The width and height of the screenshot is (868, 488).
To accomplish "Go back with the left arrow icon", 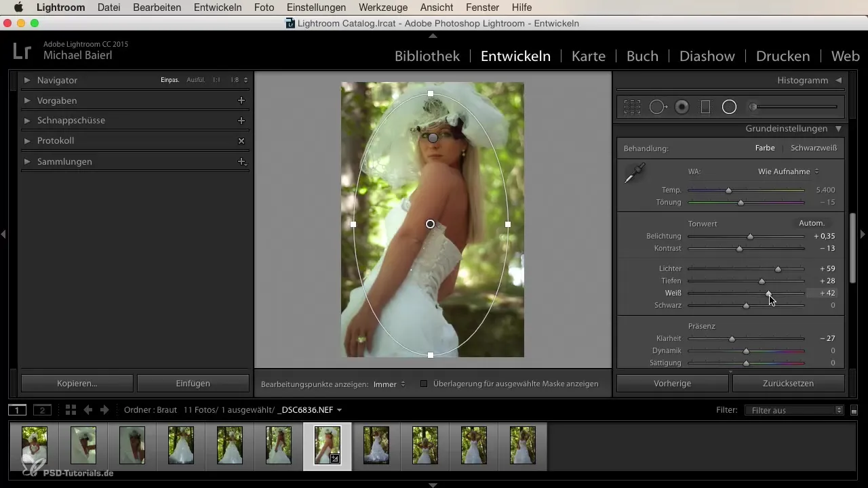I will pos(87,409).
